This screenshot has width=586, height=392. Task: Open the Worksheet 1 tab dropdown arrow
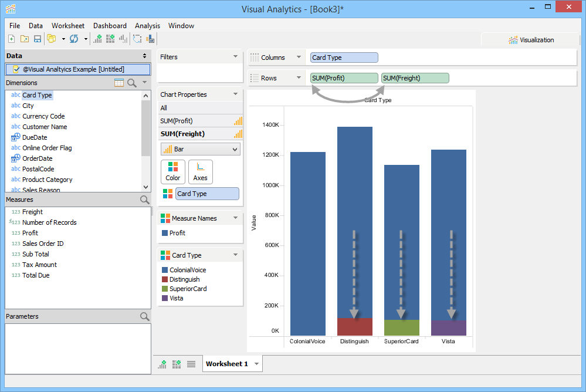point(257,364)
